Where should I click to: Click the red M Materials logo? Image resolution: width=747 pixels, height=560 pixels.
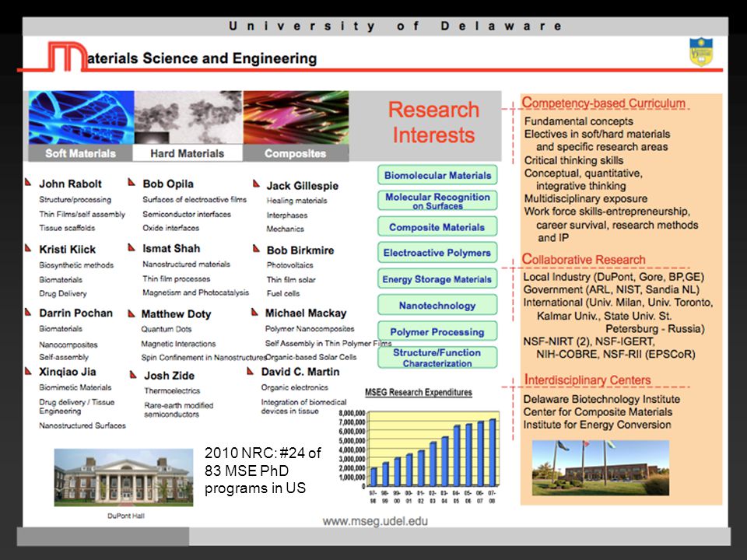pos(67,56)
